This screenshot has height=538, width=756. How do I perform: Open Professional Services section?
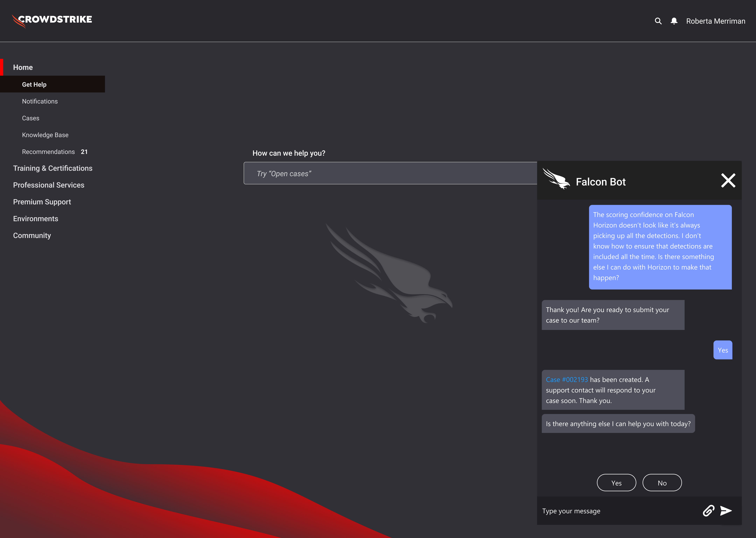[49, 185]
